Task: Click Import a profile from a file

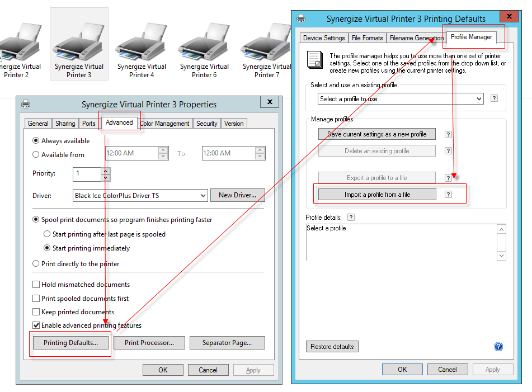Action: coord(377,194)
